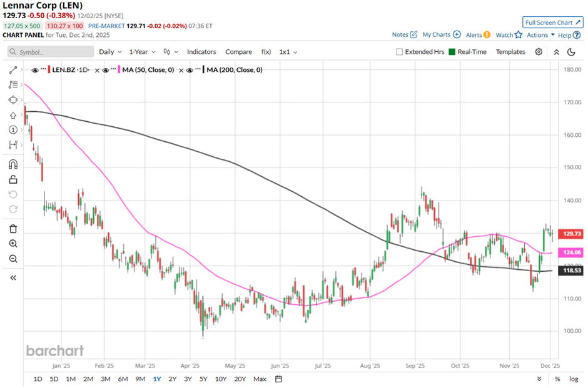The width and height of the screenshot is (588, 388).
Task: Expand the bottom toolbar double chevron
Action: tap(539, 379)
